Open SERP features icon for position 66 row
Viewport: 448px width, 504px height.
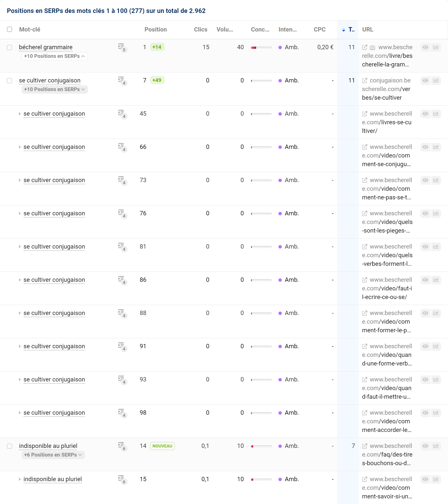tap(122, 147)
